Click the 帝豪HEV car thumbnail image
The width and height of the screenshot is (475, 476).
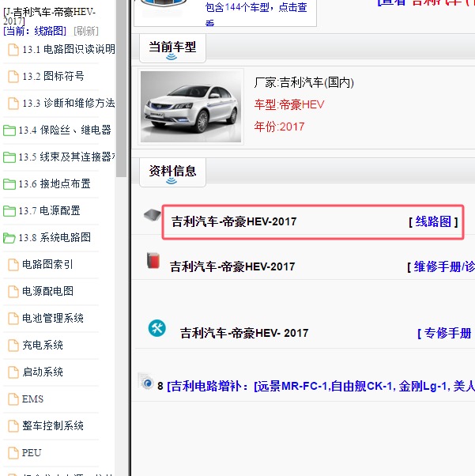click(191, 107)
